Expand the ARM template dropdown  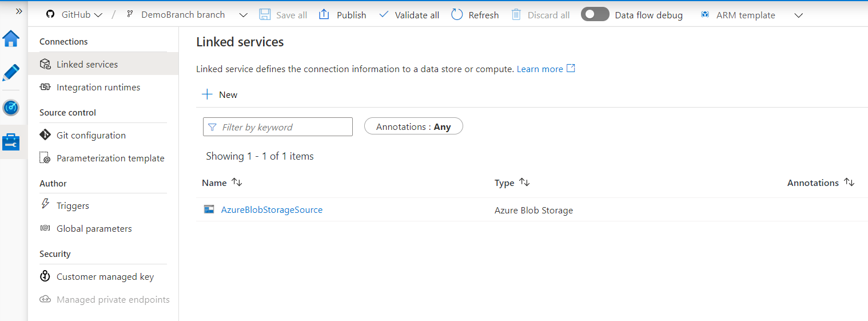pyautogui.click(x=799, y=15)
